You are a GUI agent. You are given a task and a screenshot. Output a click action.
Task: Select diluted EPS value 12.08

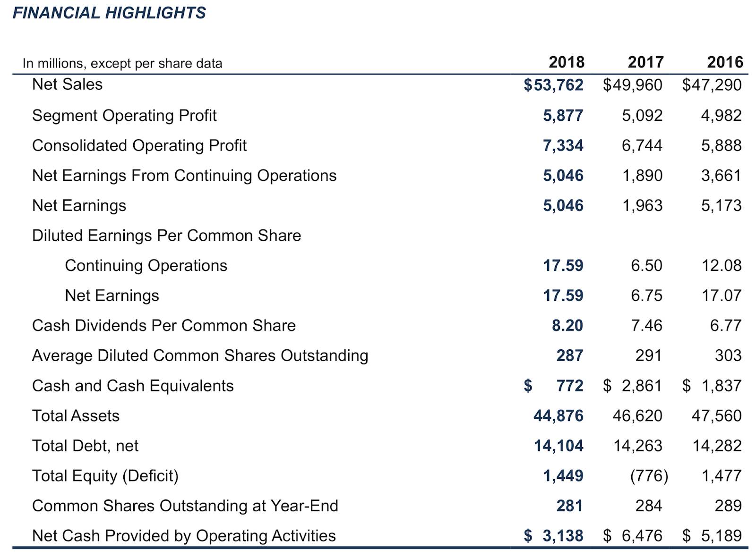pyautogui.click(x=722, y=265)
